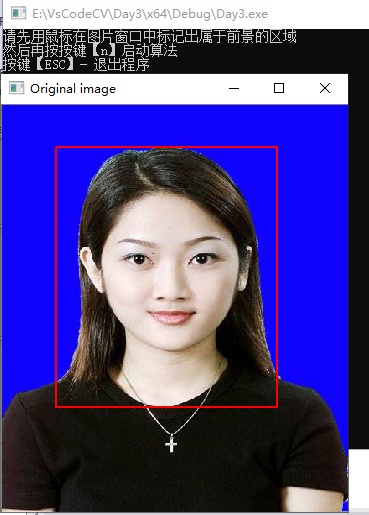Close the Original image window
The image size is (369, 515).
[325, 88]
